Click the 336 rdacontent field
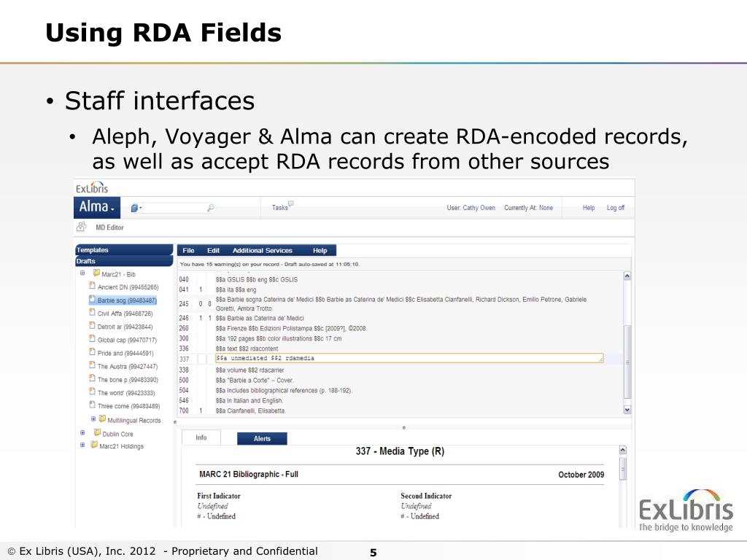This screenshot has height=560, width=747. point(247,349)
